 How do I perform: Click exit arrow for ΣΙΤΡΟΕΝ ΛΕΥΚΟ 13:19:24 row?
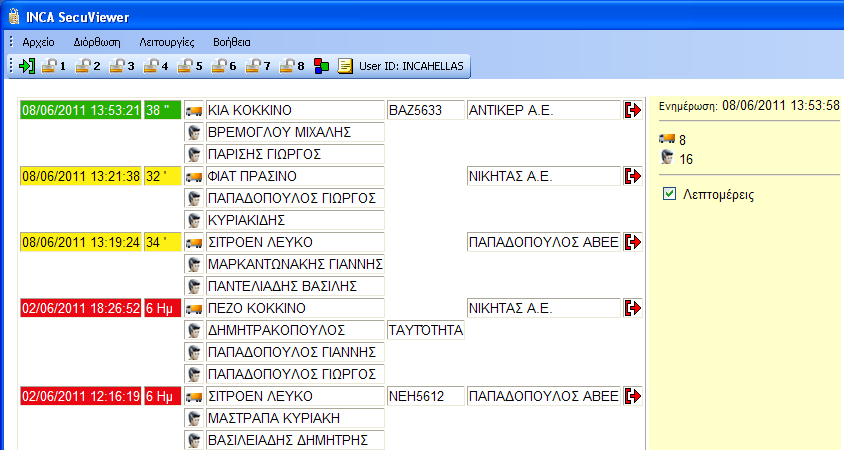pos(633,242)
